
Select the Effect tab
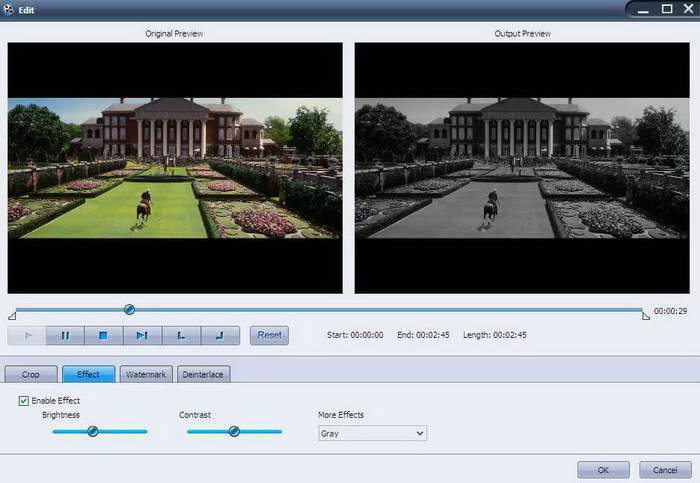(88, 374)
